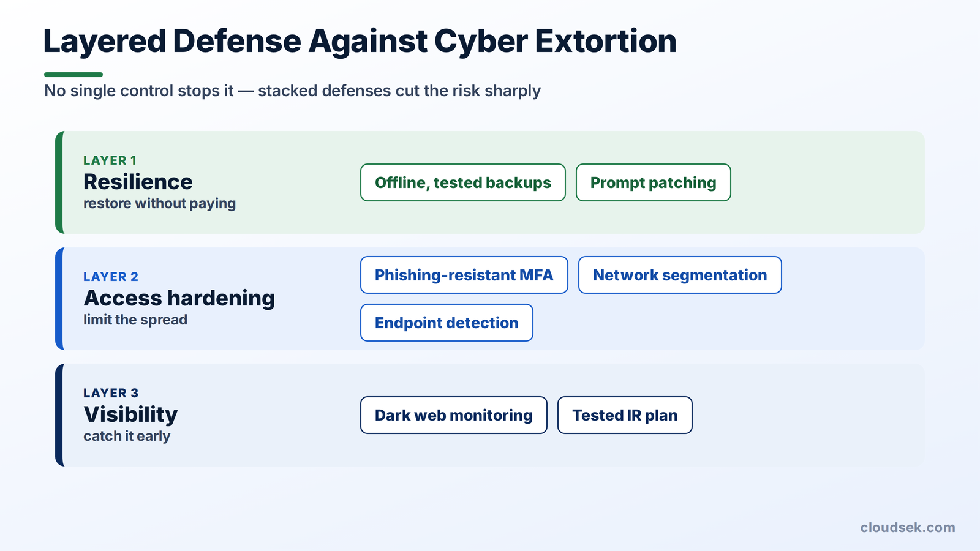
Task: Select the 'Tested IR plan' pill
Action: coord(625,415)
